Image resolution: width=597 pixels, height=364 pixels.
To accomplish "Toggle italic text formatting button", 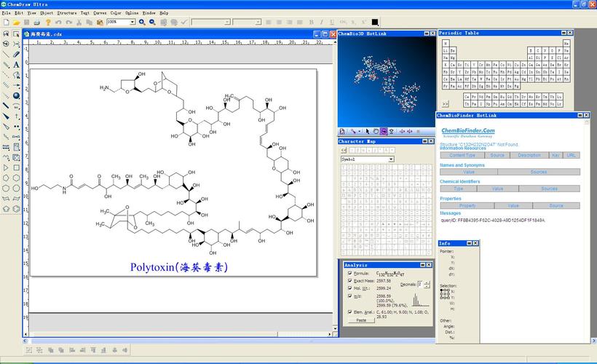I will coord(321,23).
